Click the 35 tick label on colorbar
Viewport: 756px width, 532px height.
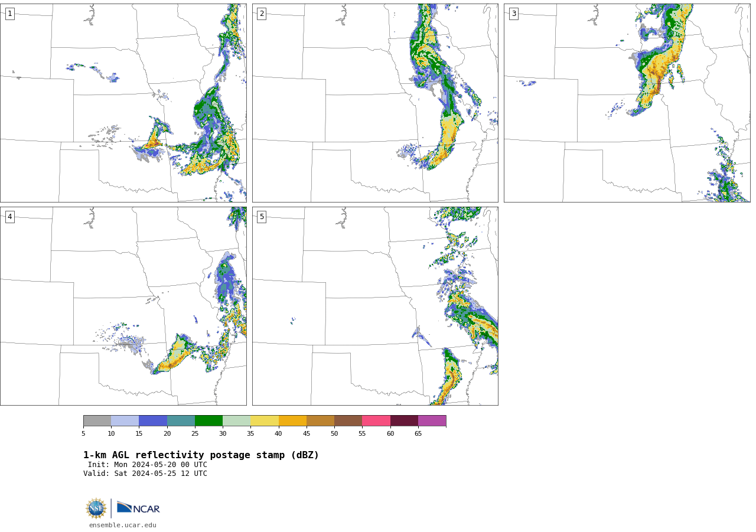[250, 434]
